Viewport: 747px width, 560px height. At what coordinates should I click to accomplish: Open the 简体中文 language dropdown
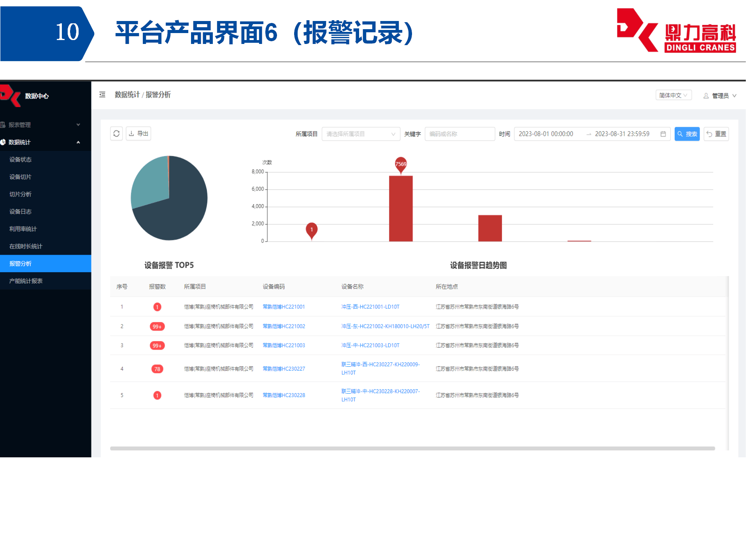pyautogui.click(x=673, y=95)
